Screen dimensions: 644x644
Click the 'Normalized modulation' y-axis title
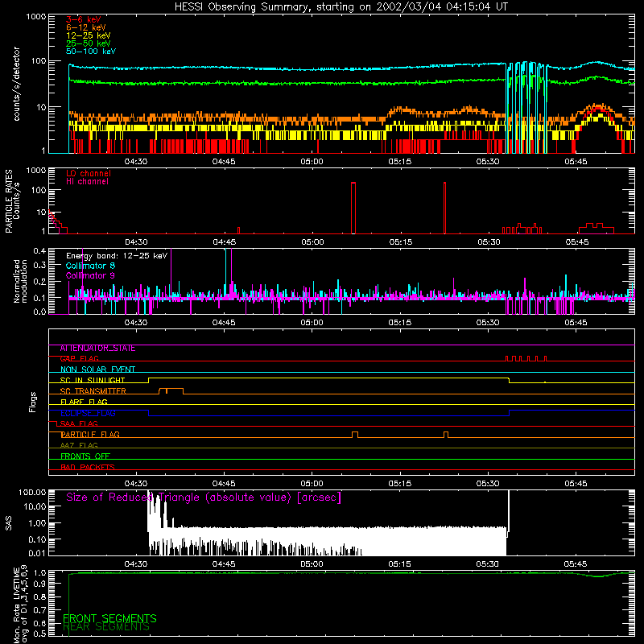20,281
